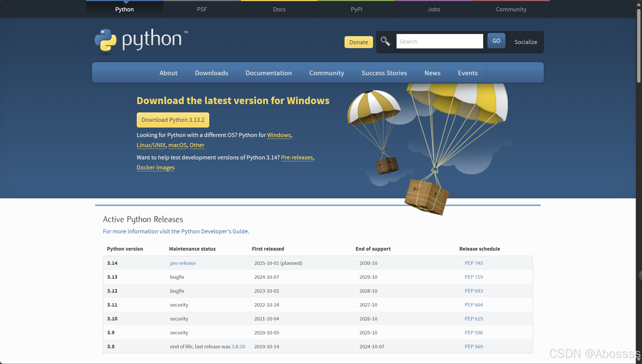
Task: Open the Community navigation menu item
Action: [x=327, y=73]
